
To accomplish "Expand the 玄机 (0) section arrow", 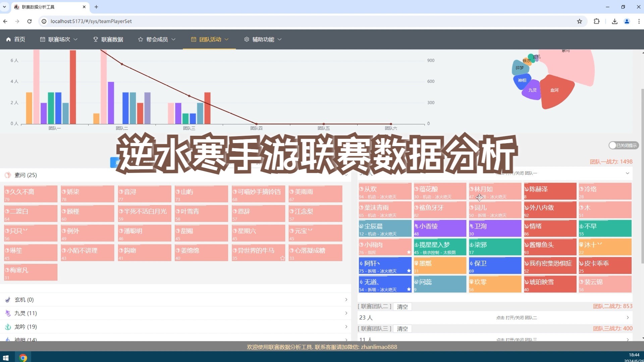I will coord(346,300).
